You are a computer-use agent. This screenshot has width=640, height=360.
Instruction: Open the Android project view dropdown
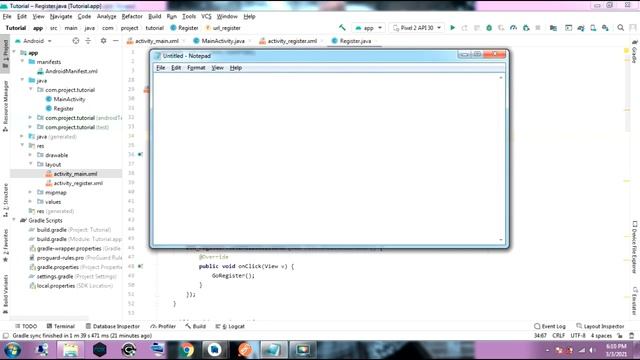point(33,41)
